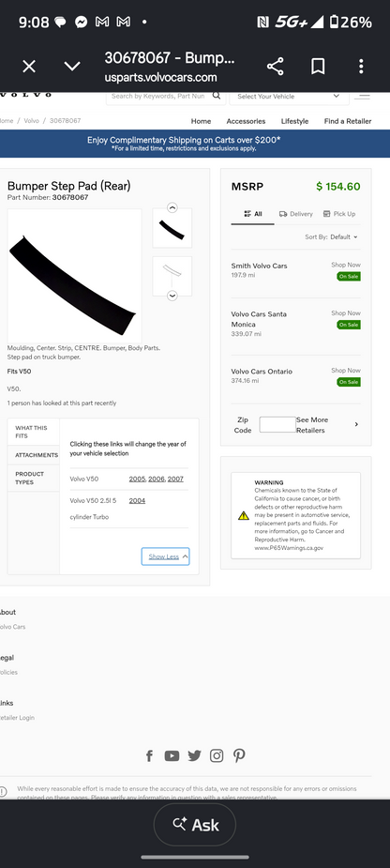The height and width of the screenshot is (868, 390).
Task: Open Volvo's Facebook page icon
Action: (149, 755)
